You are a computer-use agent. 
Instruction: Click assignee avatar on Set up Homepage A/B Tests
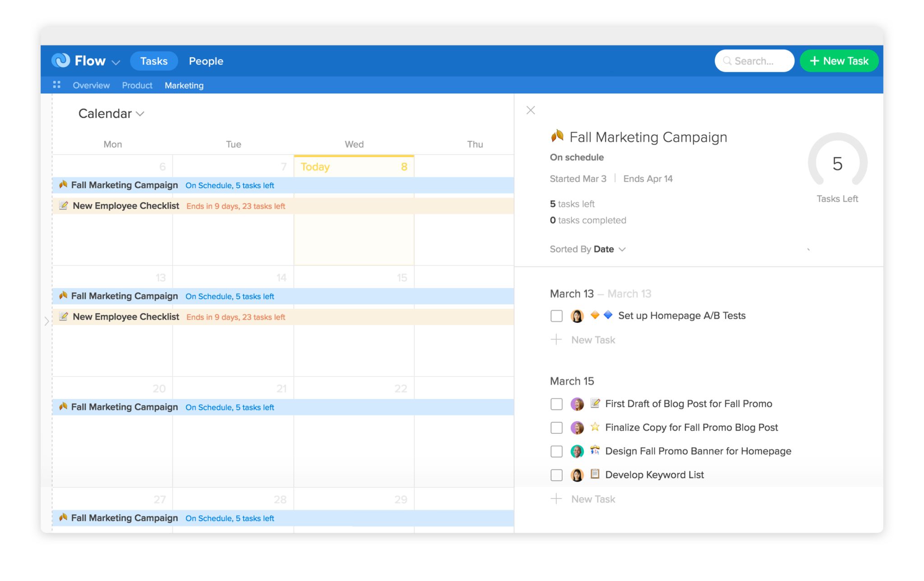(x=577, y=316)
